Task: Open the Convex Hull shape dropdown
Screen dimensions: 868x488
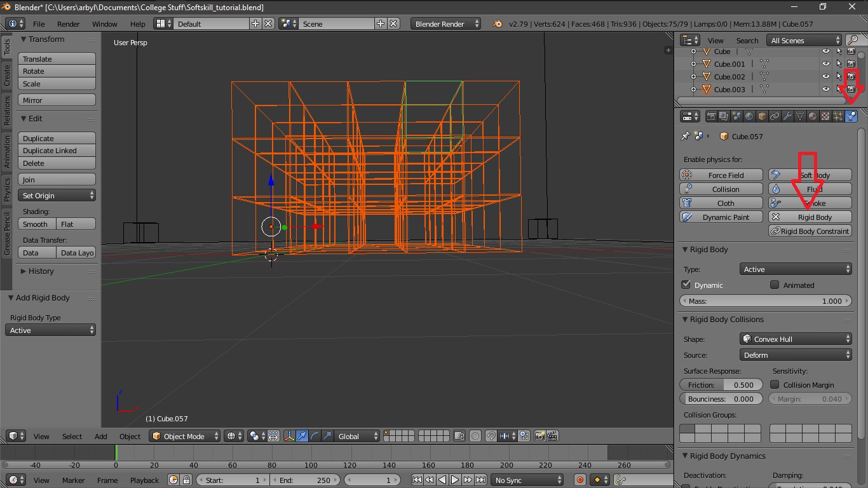Action: (x=796, y=339)
